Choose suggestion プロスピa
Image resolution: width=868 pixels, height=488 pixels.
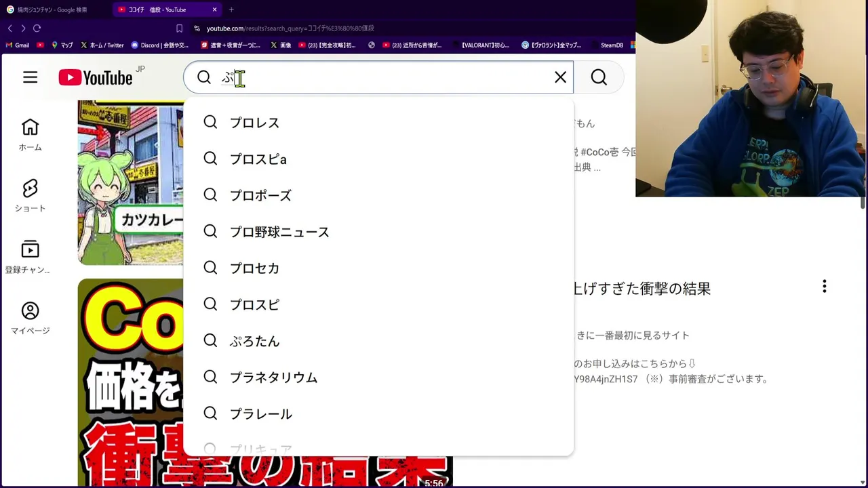(378, 159)
